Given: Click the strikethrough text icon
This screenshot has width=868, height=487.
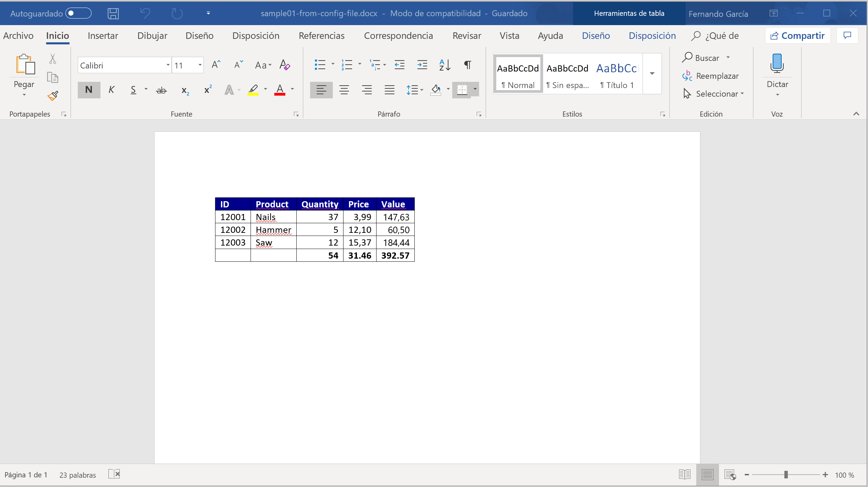Looking at the screenshot, I should pyautogui.click(x=161, y=90).
